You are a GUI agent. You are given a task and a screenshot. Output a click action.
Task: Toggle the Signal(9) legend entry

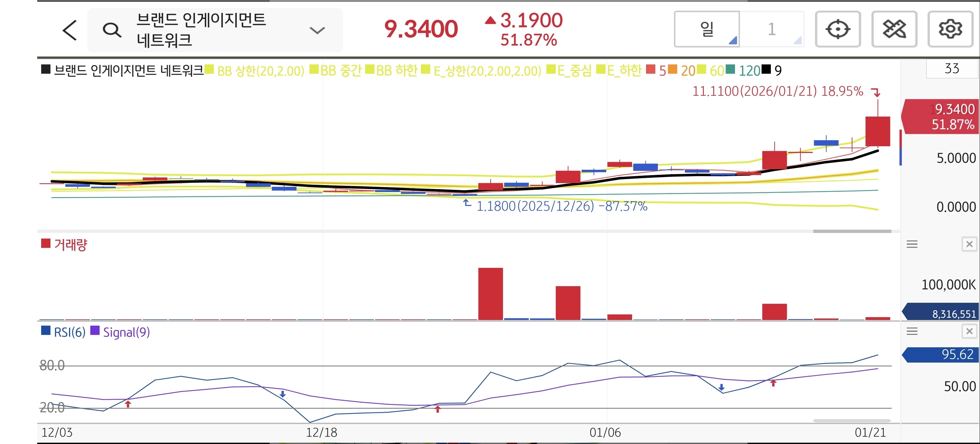pos(126,332)
